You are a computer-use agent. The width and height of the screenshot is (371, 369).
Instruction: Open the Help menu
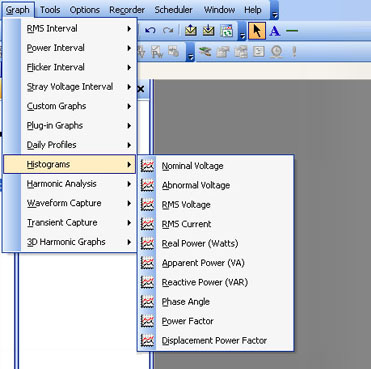(253, 10)
